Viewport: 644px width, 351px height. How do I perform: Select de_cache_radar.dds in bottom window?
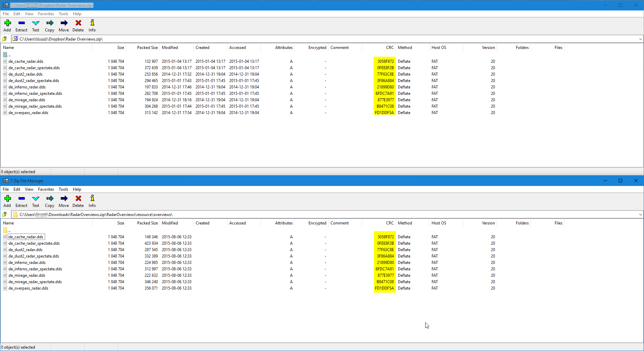tap(26, 237)
